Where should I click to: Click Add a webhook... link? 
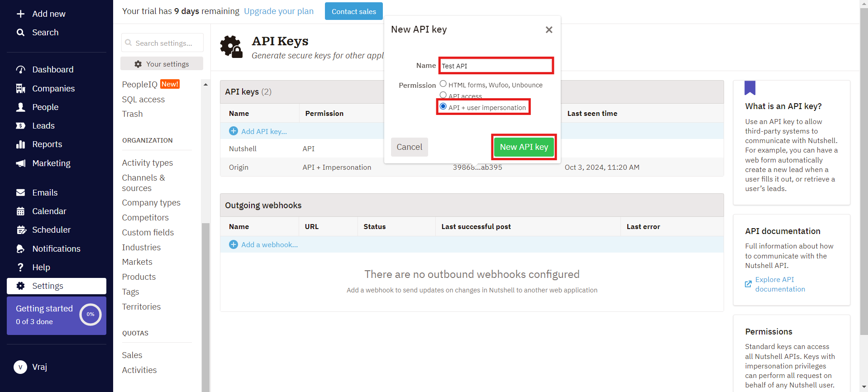(269, 244)
